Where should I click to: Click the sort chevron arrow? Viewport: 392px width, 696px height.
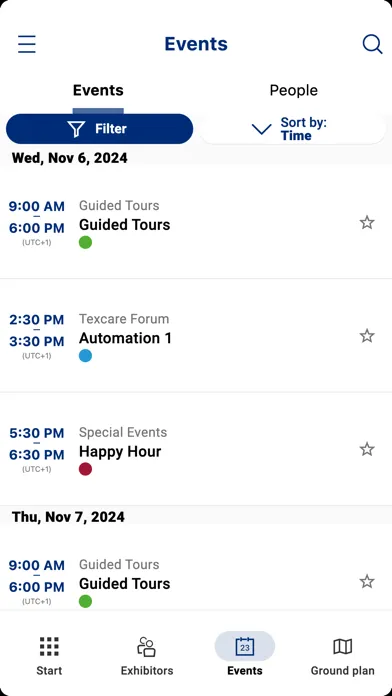point(261,129)
